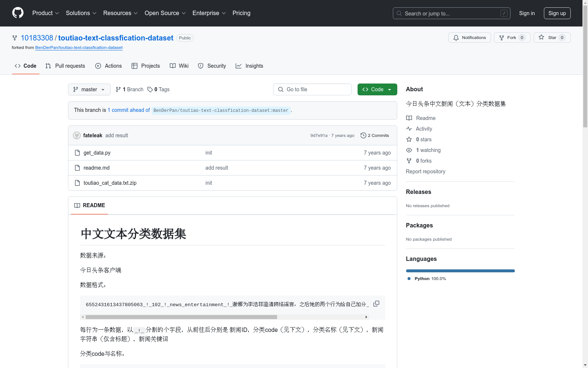Copy the sample data code block
Viewport: 588px width, 368px height.
376,304
